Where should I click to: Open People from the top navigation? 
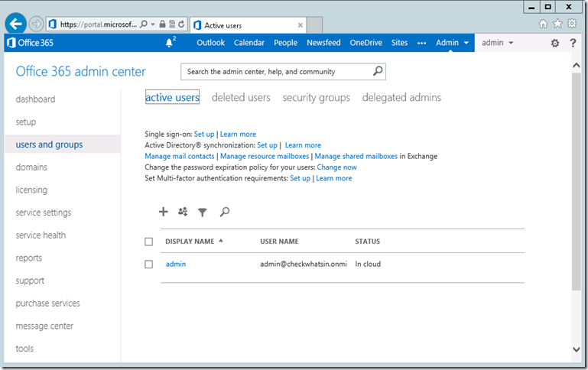(x=285, y=43)
